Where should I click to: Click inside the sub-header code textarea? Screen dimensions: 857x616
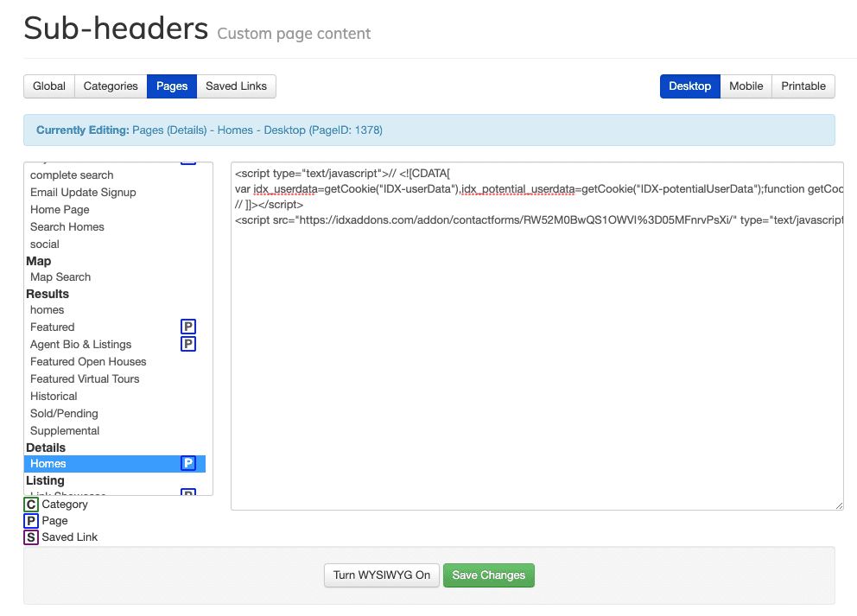tap(537, 336)
